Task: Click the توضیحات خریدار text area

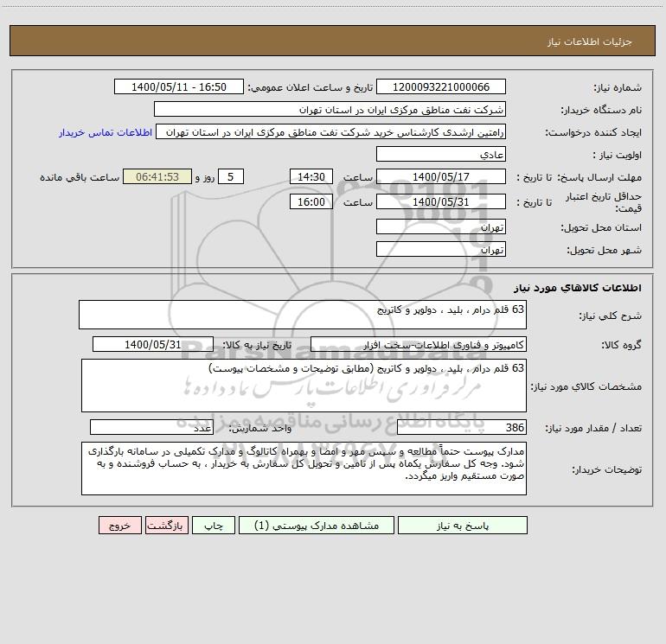Action: tap(304, 469)
